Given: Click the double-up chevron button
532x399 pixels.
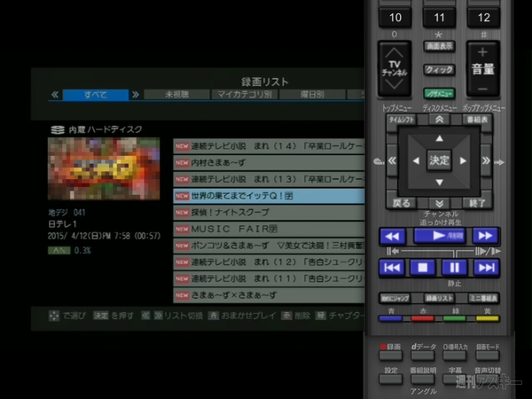Looking at the screenshot, I should pos(439,120).
